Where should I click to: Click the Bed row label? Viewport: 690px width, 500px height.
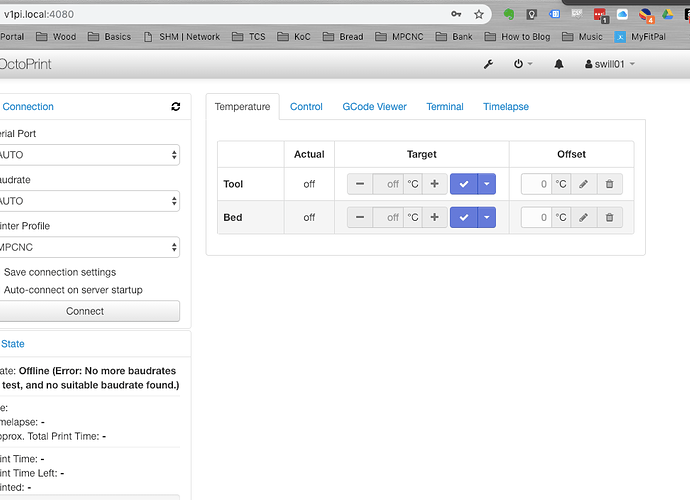pyautogui.click(x=233, y=217)
